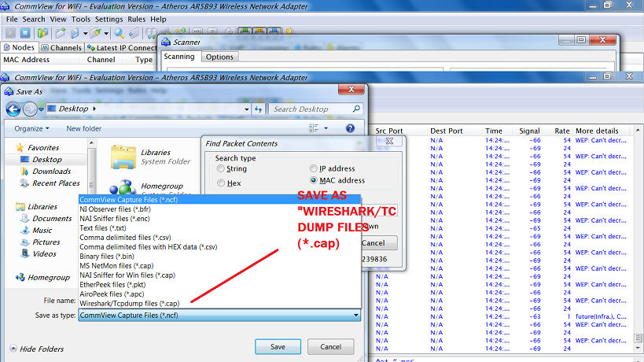Open the view options arrow
This screenshot has height=362, width=644.
coord(326,128)
